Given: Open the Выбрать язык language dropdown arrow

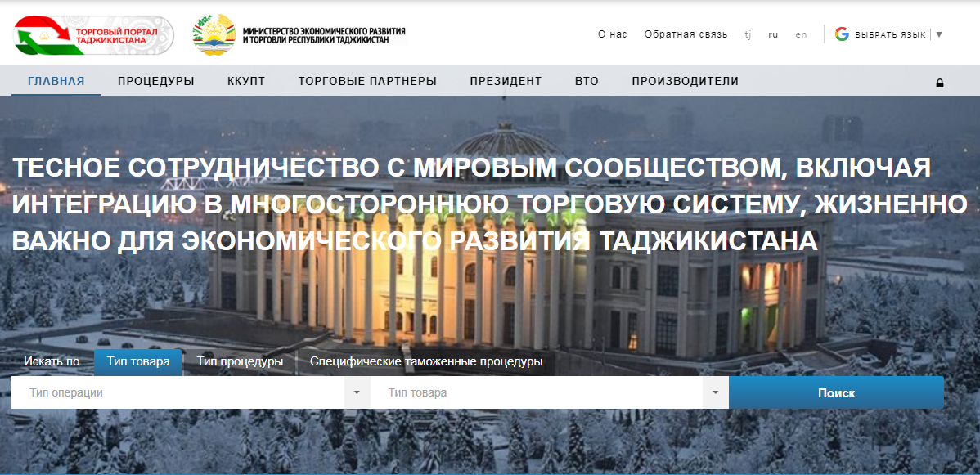Looking at the screenshot, I should pyautogui.click(x=939, y=34).
